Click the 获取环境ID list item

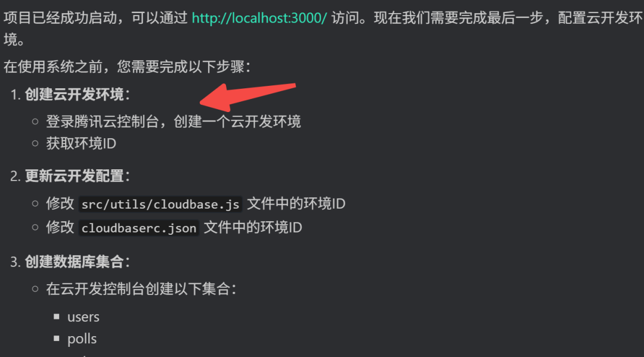(81, 144)
